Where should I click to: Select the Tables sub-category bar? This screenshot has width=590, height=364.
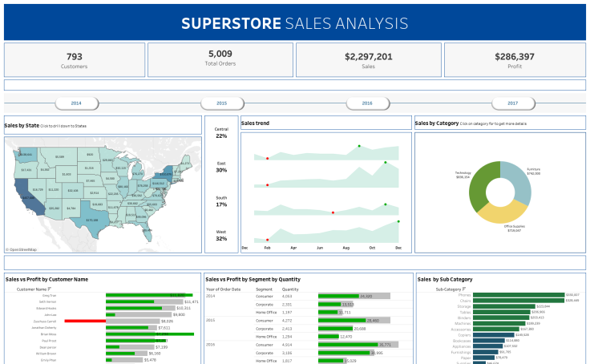click(x=502, y=312)
